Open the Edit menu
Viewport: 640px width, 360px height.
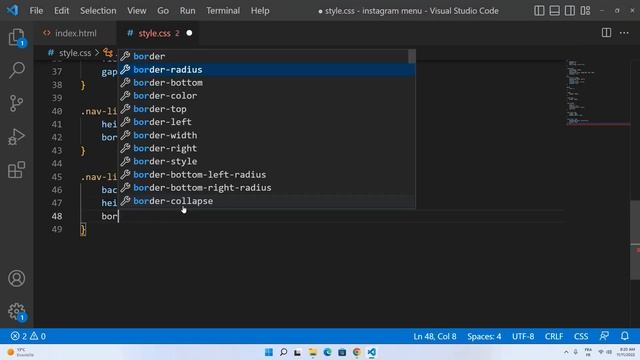click(x=62, y=11)
